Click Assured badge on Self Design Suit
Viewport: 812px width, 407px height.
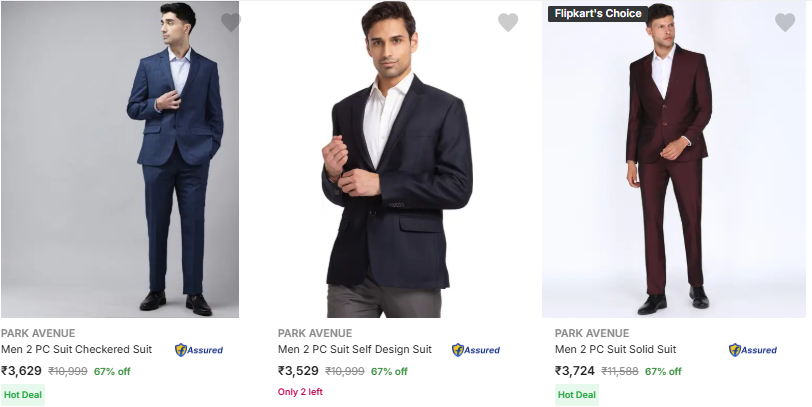476,350
